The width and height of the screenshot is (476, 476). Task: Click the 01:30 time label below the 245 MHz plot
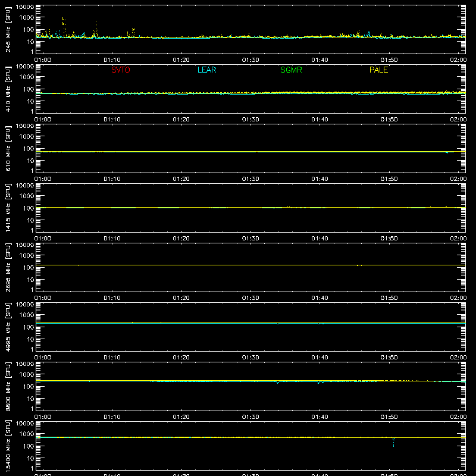250,60
